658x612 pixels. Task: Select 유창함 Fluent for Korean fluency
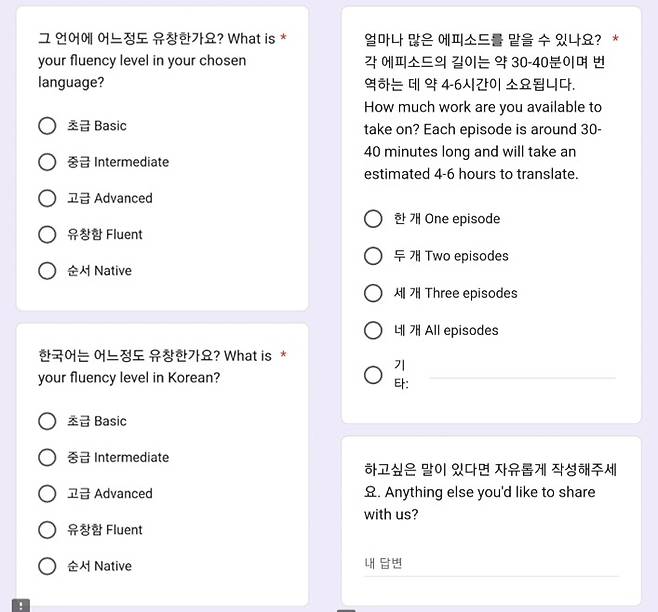tap(47, 530)
